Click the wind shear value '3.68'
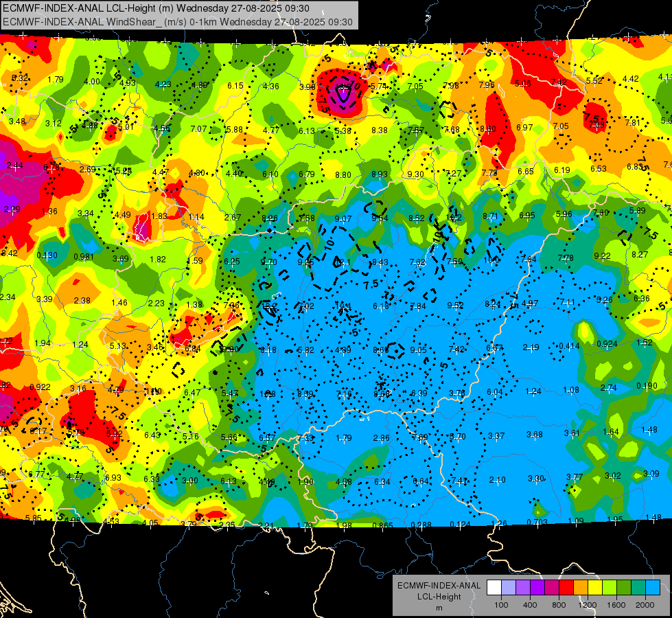The height and width of the screenshot is (618, 672). click(535, 435)
